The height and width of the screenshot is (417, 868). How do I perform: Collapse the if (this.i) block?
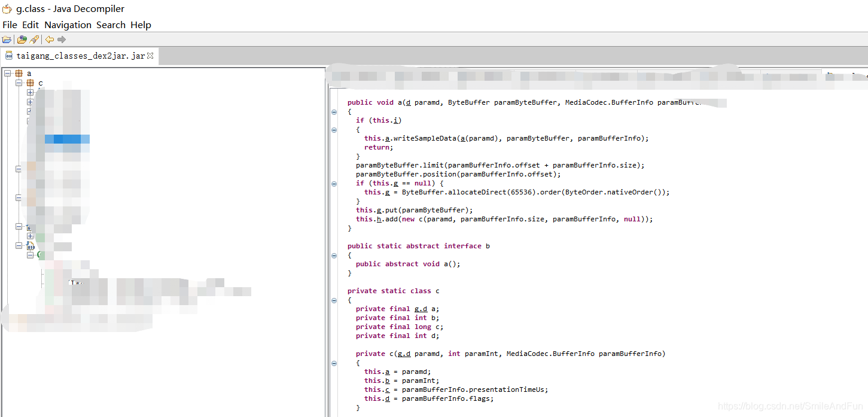[x=334, y=130]
